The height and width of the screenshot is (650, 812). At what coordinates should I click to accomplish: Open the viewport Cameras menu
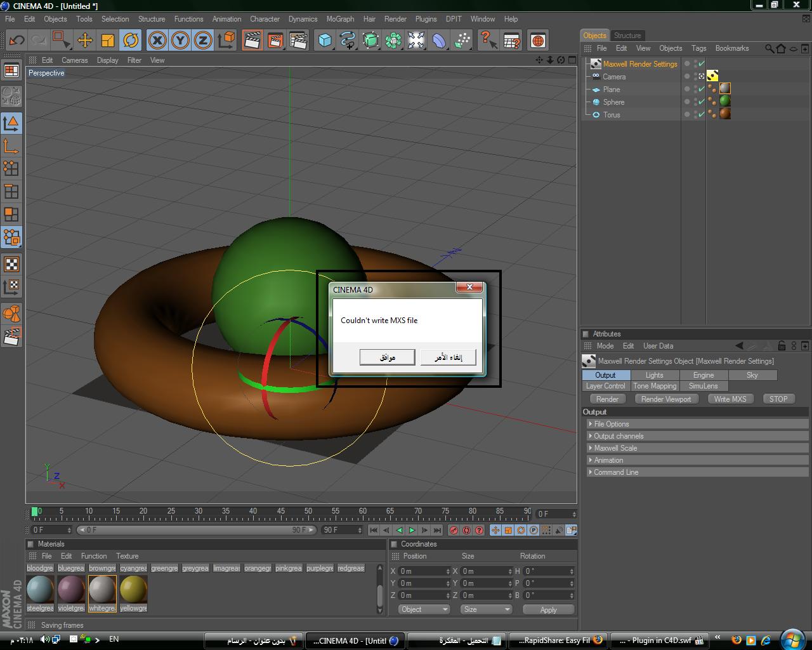point(75,60)
